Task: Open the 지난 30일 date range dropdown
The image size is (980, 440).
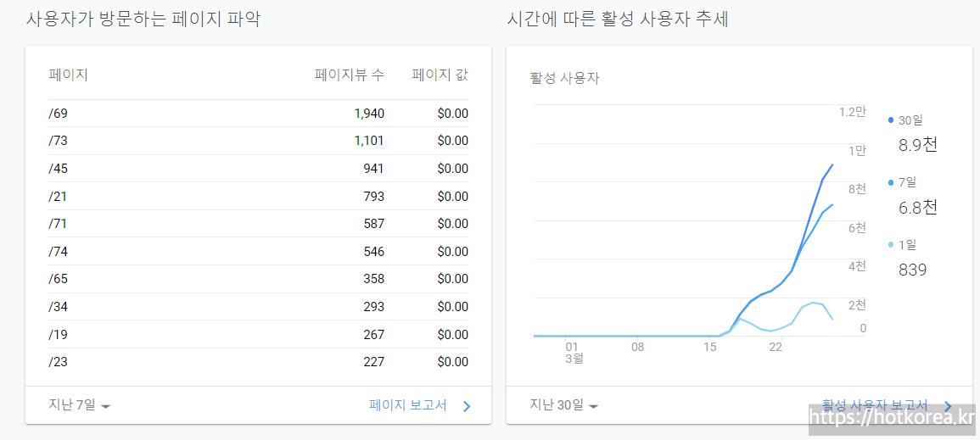Action: click(563, 405)
